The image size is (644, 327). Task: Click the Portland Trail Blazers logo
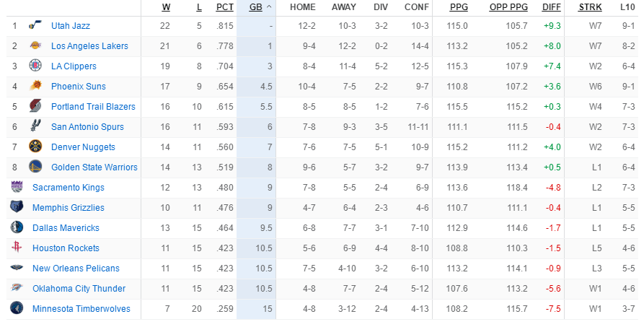click(x=35, y=107)
